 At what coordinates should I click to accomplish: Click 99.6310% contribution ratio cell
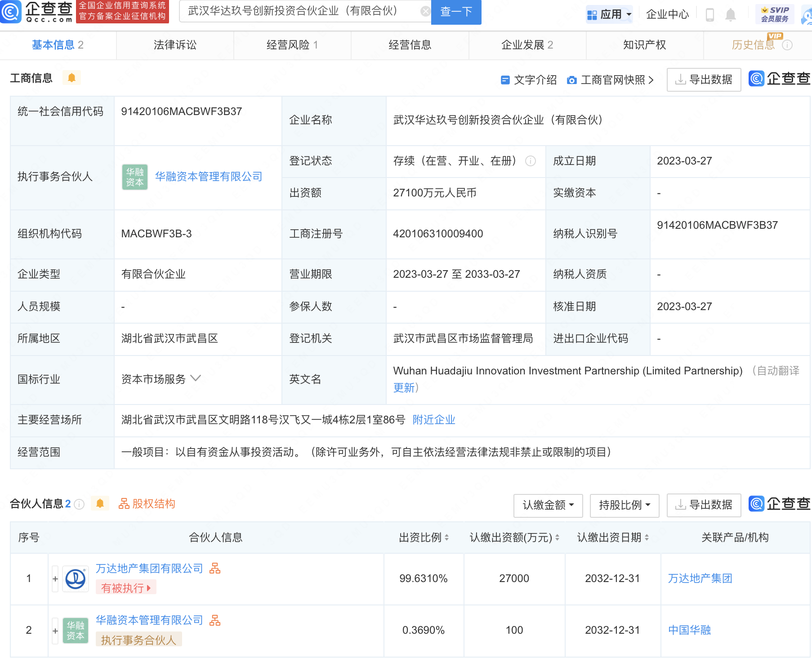[424, 578]
